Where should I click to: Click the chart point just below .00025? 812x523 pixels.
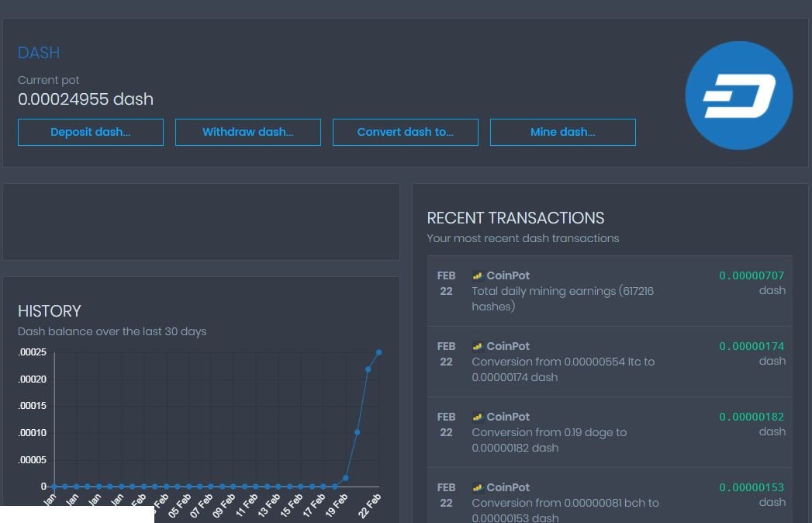click(368, 369)
